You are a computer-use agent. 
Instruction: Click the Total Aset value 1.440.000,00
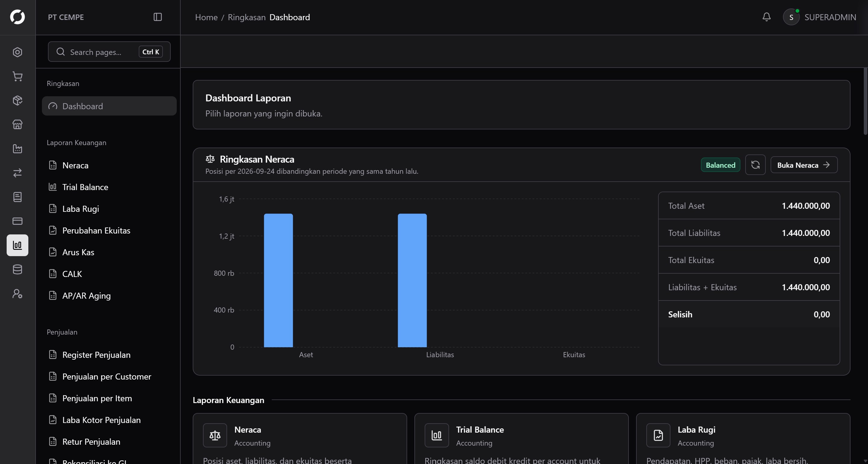[x=806, y=206]
